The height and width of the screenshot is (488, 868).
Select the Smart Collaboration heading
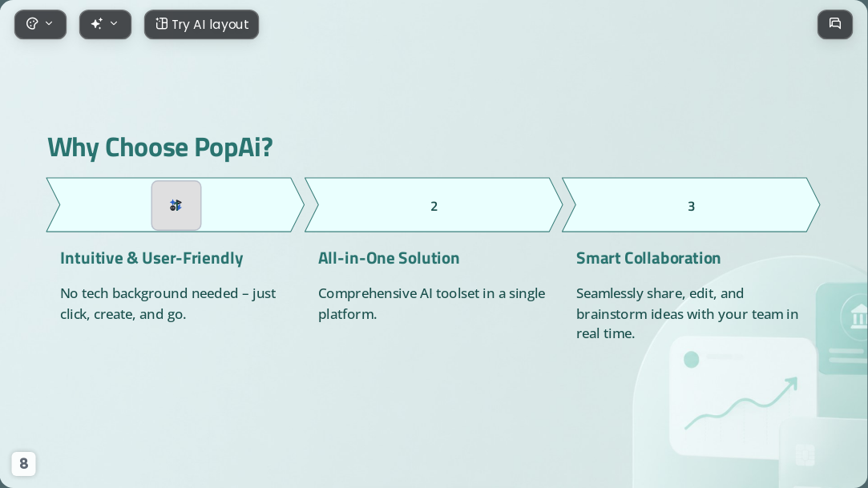click(x=648, y=258)
